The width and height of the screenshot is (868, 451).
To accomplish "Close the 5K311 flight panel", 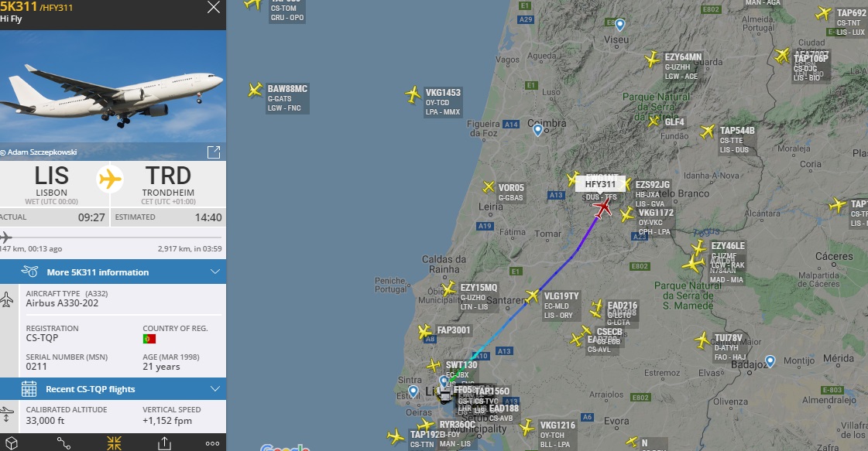I will click(x=213, y=7).
